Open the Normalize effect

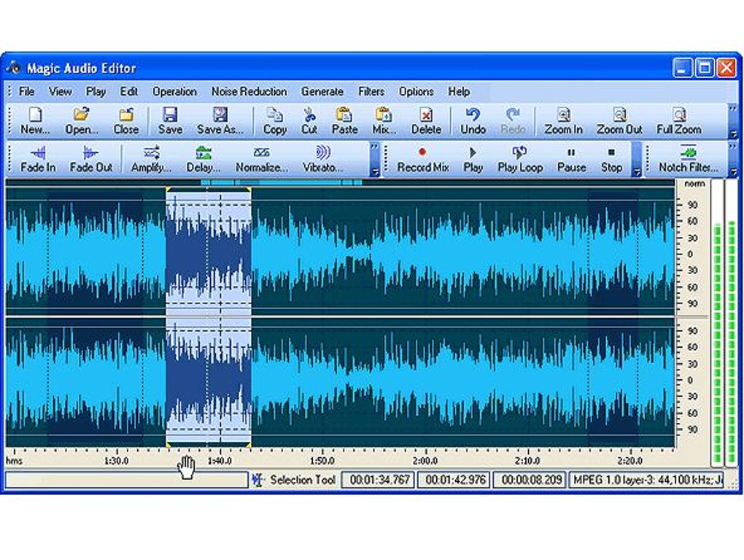pyautogui.click(x=260, y=153)
